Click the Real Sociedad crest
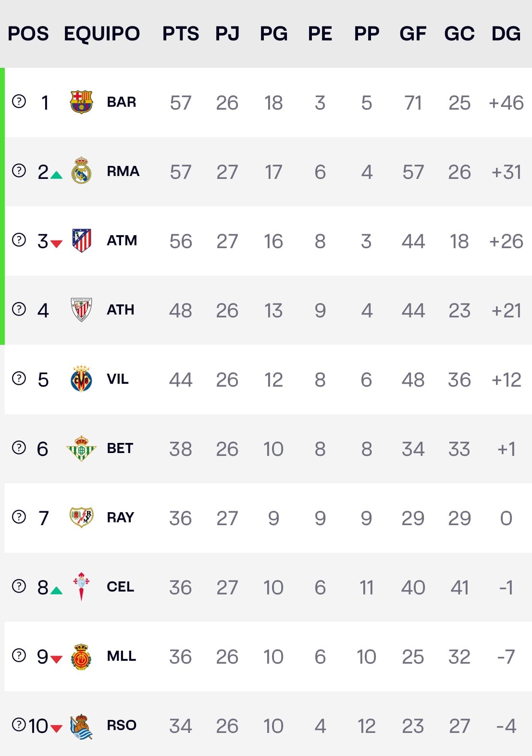Image resolution: width=532 pixels, height=756 pixels. (81, 726)
